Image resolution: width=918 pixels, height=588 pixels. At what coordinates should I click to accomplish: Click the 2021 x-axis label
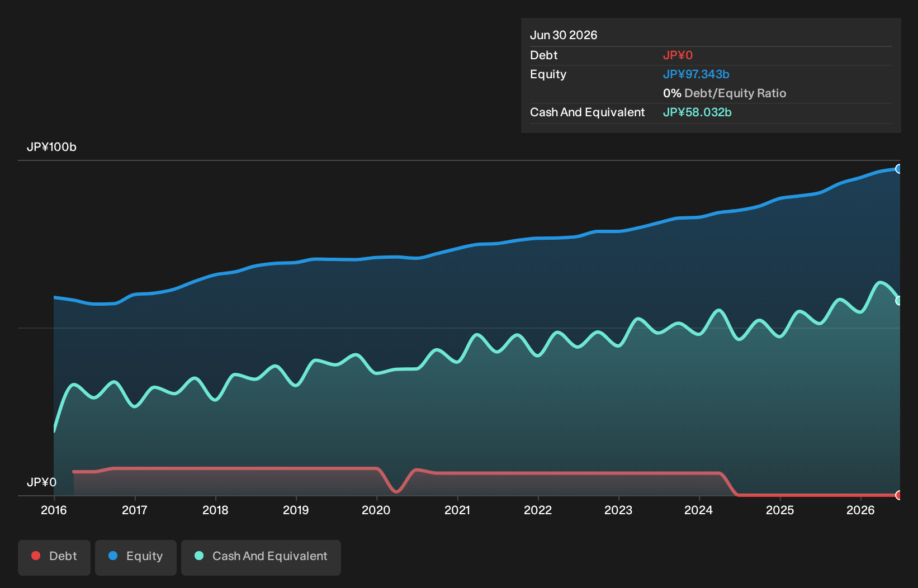[x=457, y=510]
